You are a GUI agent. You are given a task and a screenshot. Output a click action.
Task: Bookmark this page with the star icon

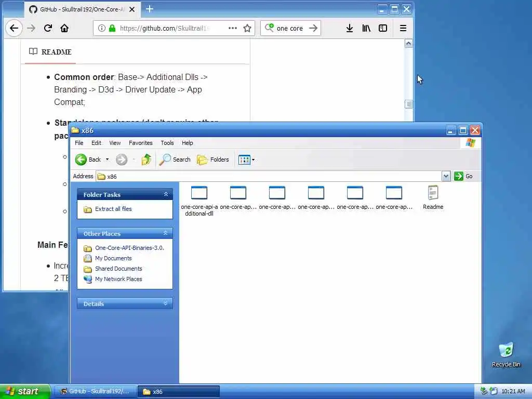tap(247, 28)
